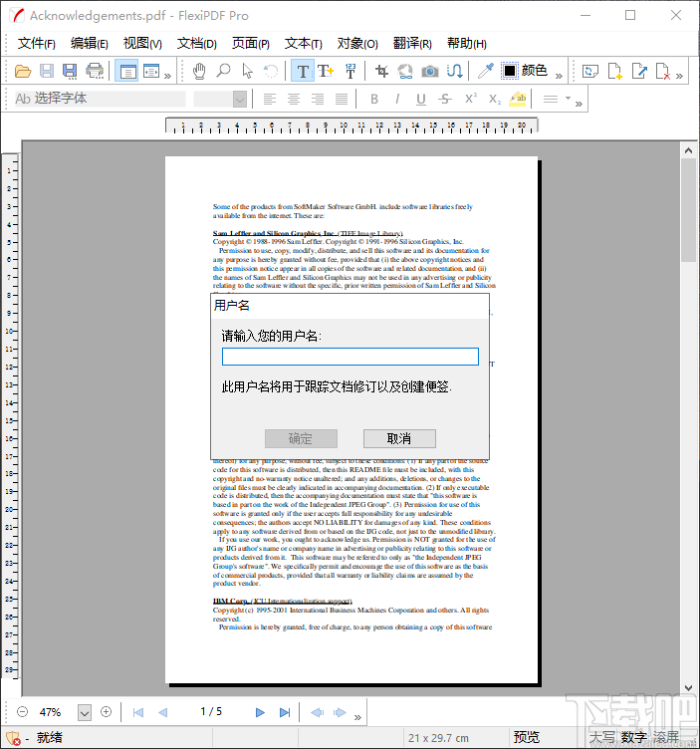Click the username input field
This screenshot has height=749, width=700.
pyautogui.click(x=350, y=357)
